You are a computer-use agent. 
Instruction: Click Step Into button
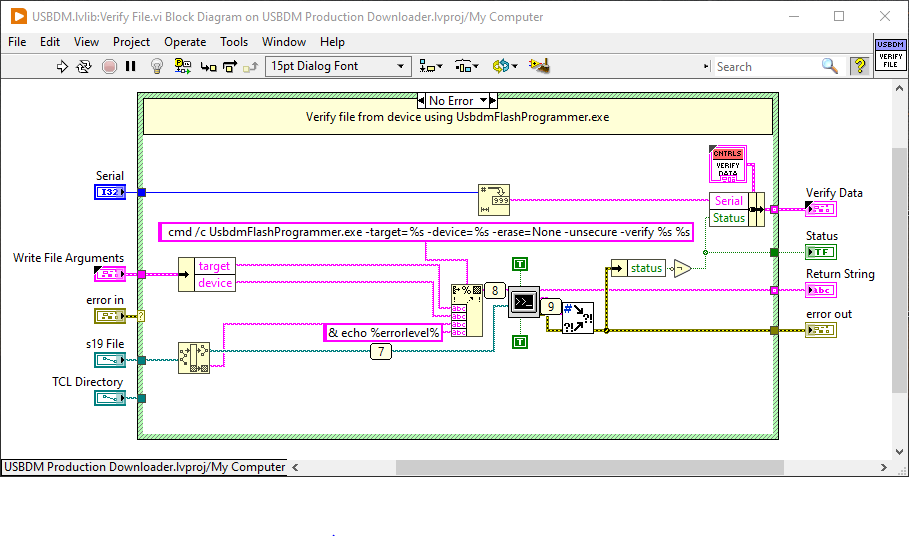tap(209, 67)
